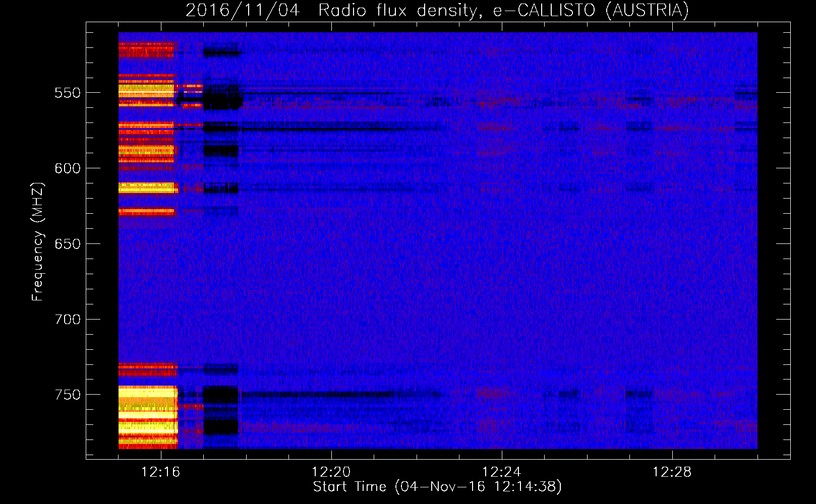Click the 650 frequency tick label
Screen dimensions: 816x504
click(x=68, y=244)
